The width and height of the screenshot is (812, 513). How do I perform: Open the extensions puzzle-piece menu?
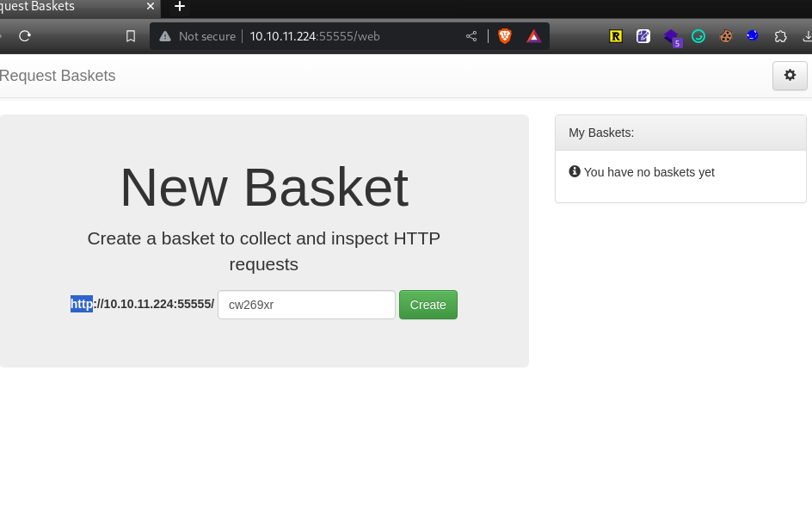coord(780,36)
